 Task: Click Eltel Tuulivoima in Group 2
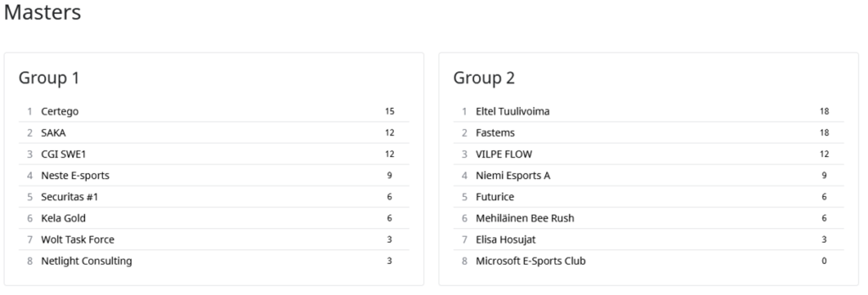pos(512,111)
